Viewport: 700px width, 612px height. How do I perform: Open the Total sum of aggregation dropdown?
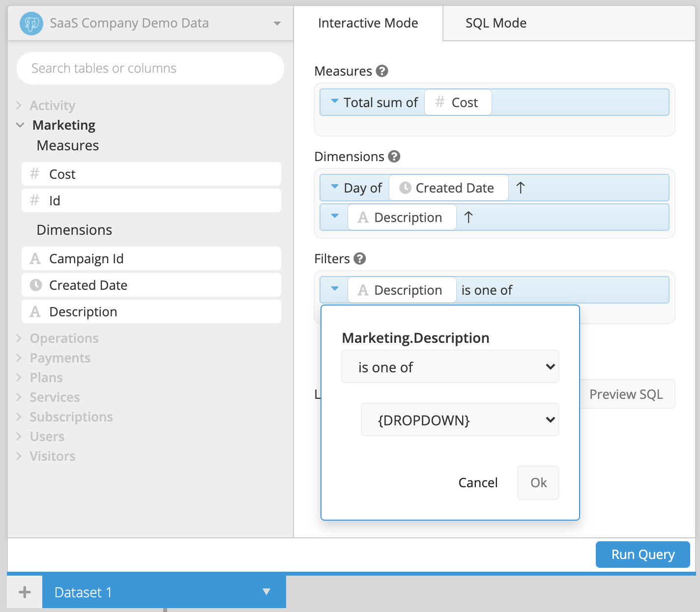[335, 101]
